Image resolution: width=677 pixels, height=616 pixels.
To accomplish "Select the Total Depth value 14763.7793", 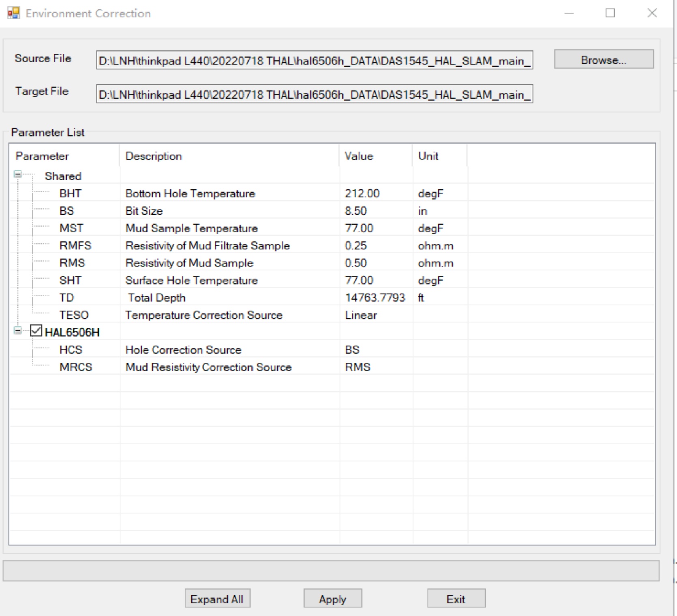I will 375,298.
